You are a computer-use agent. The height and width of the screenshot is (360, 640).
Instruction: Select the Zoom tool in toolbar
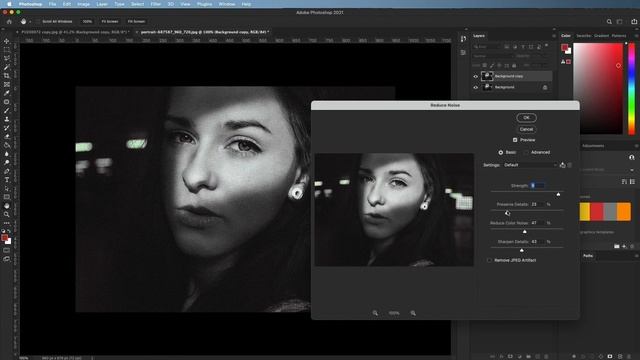[x=7, y=214]
